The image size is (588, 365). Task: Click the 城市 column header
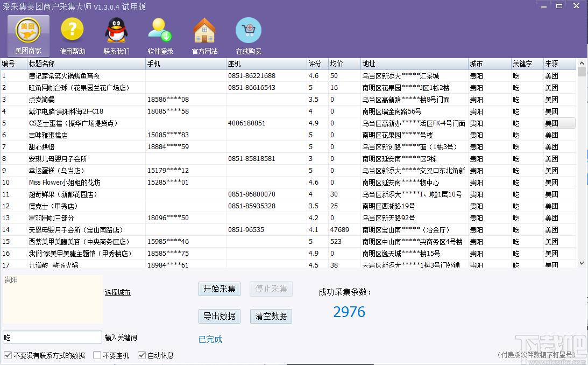(490, 64)
